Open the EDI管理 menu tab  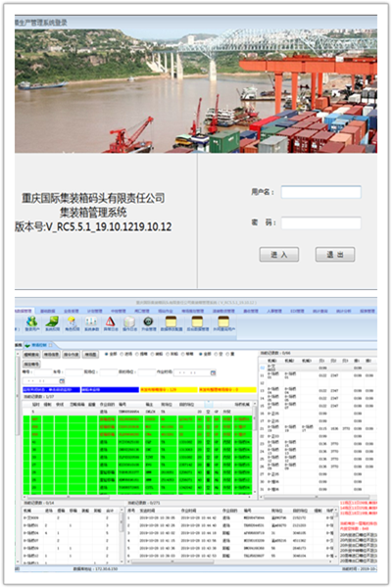(x=297, y=311)
